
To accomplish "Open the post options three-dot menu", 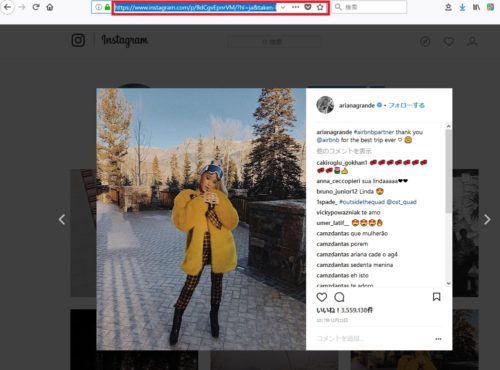I will pyautogui.click(x=438, y=339).
